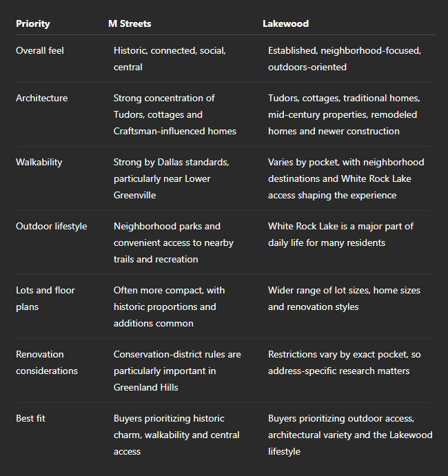Select the Best fit row label
The image size is (448, 476).
click(30, 418)
